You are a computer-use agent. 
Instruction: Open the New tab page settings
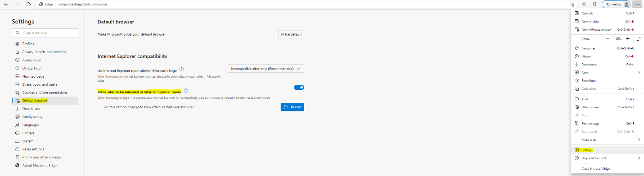pos(45,76)
